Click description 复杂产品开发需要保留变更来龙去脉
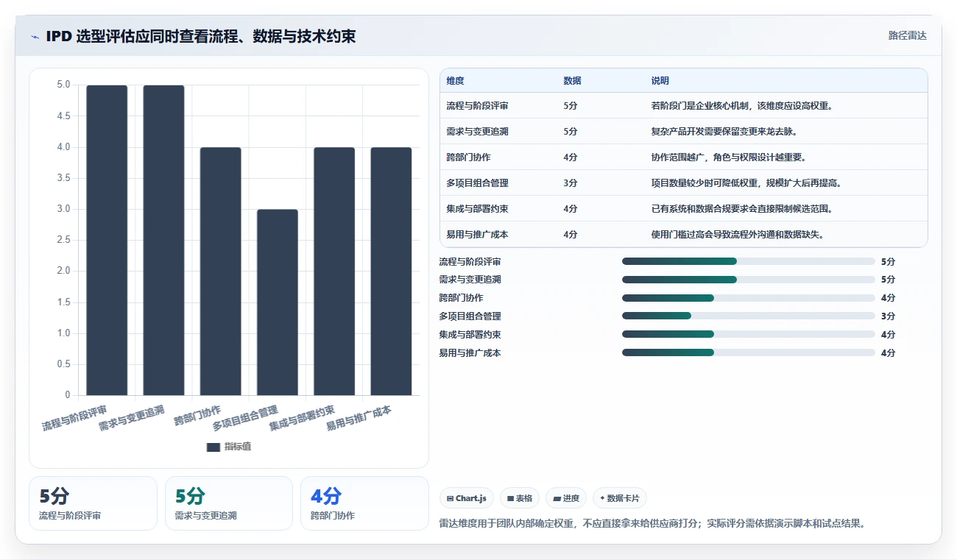Viewport: 957px width, 560px height. click(x=724, y=132)
